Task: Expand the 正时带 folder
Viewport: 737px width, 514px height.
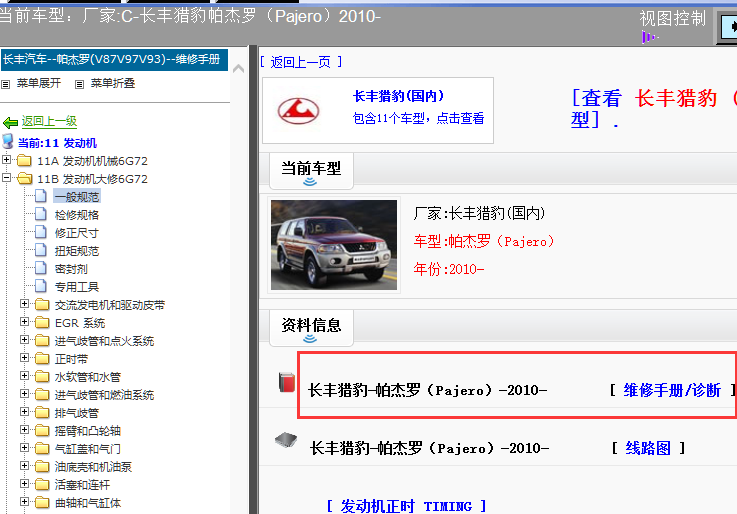Action: pos(24,358)
